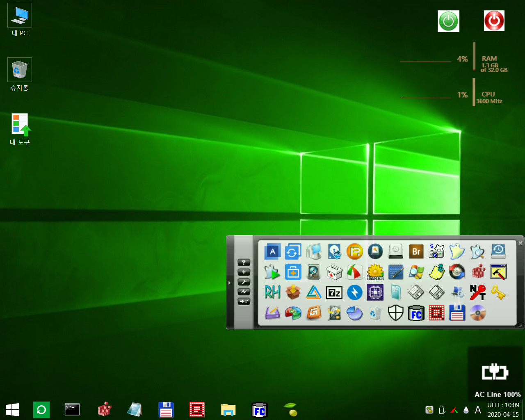Launch the 'FC' icon inside the launcher panel
525x420 pixels.
[x=416, y=313]
